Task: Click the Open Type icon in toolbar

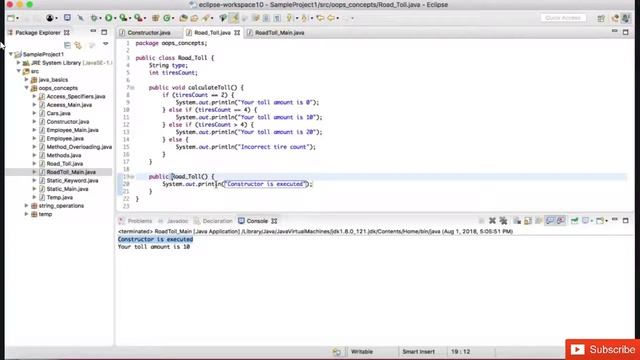Action: click(184, 18)
